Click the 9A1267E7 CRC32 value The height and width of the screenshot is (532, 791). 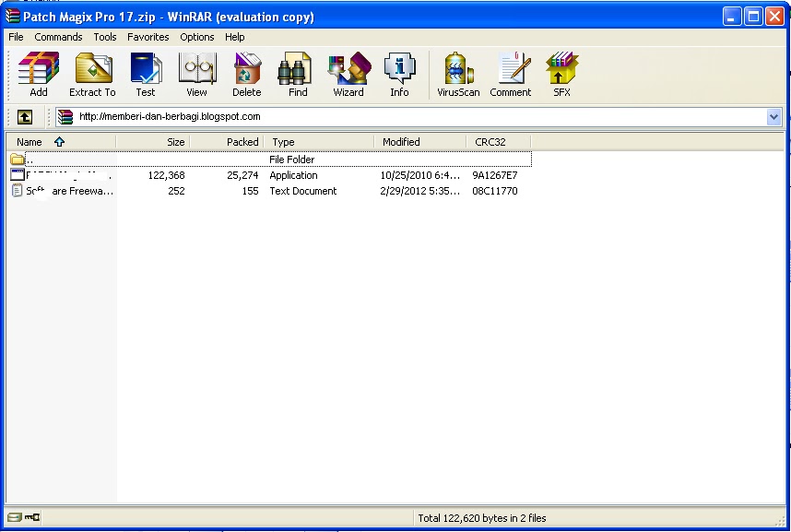(x=494, y=175)
